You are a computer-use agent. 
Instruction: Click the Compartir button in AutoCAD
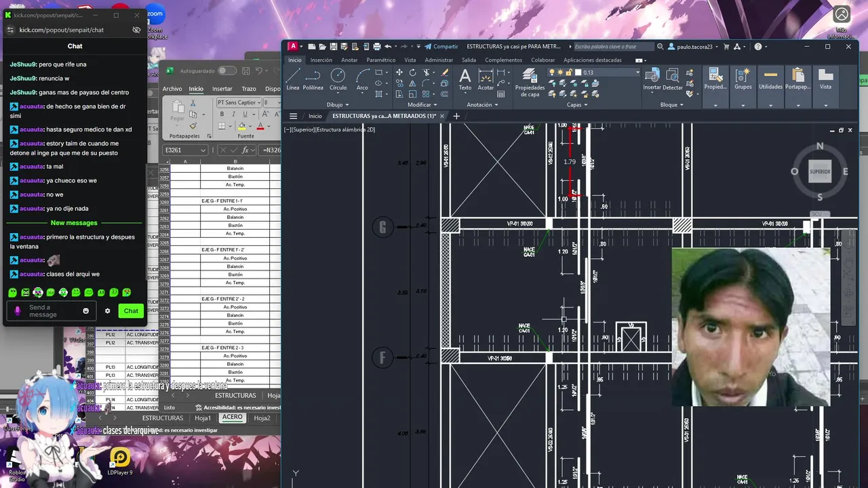[441, 47]
